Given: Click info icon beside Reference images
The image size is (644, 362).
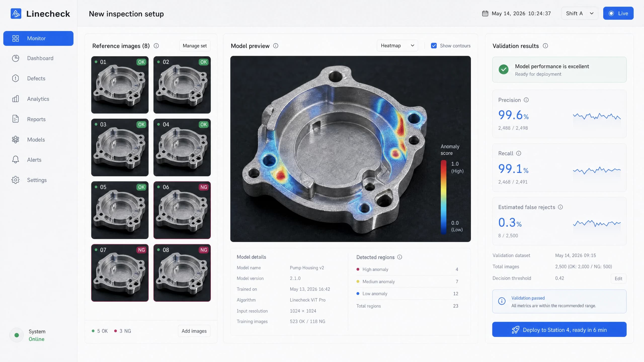Looking at the screenshot, I should (156, 46).
